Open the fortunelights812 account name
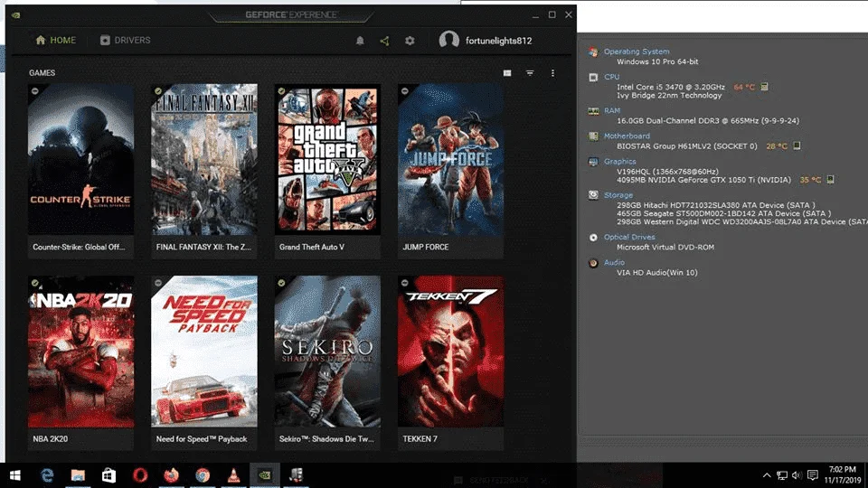This screenshot has height=488, width=868. coord(499,41)
